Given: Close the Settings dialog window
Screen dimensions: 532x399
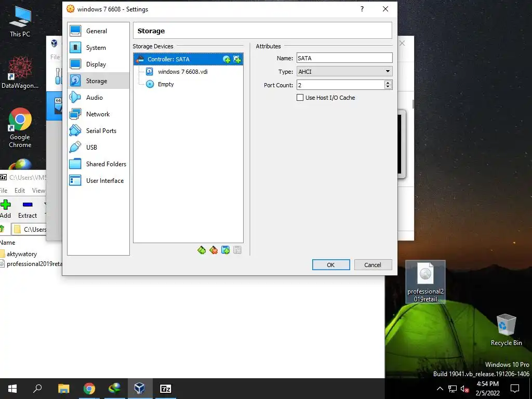Looking at the screenshot, I should [x=385, y=9].
